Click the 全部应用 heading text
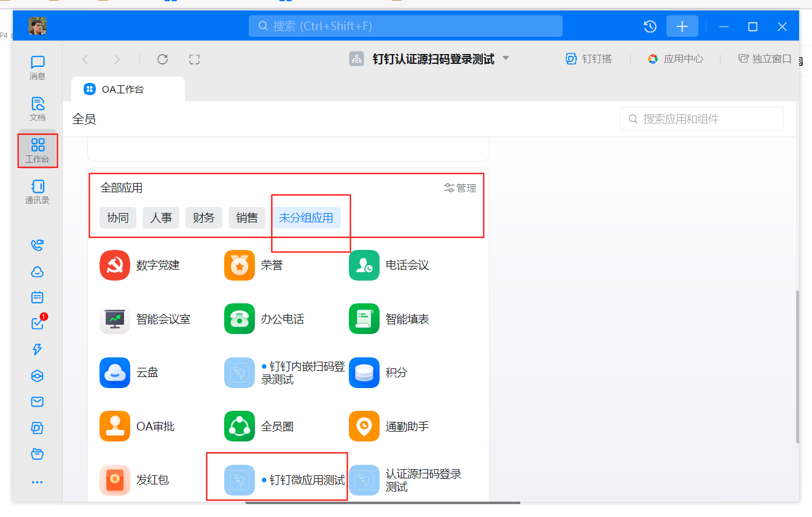812x517 pixels. pos(122,188)
